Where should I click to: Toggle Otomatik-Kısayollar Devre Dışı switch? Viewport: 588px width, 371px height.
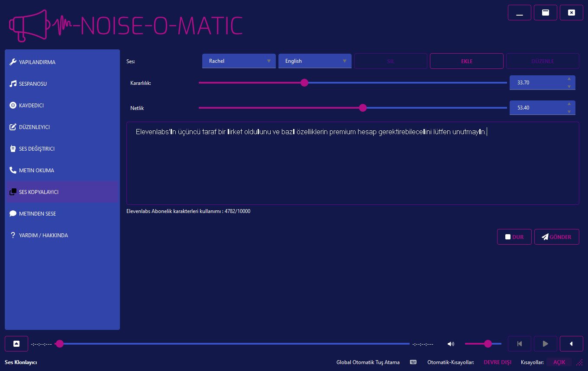(x=497, y=362)
